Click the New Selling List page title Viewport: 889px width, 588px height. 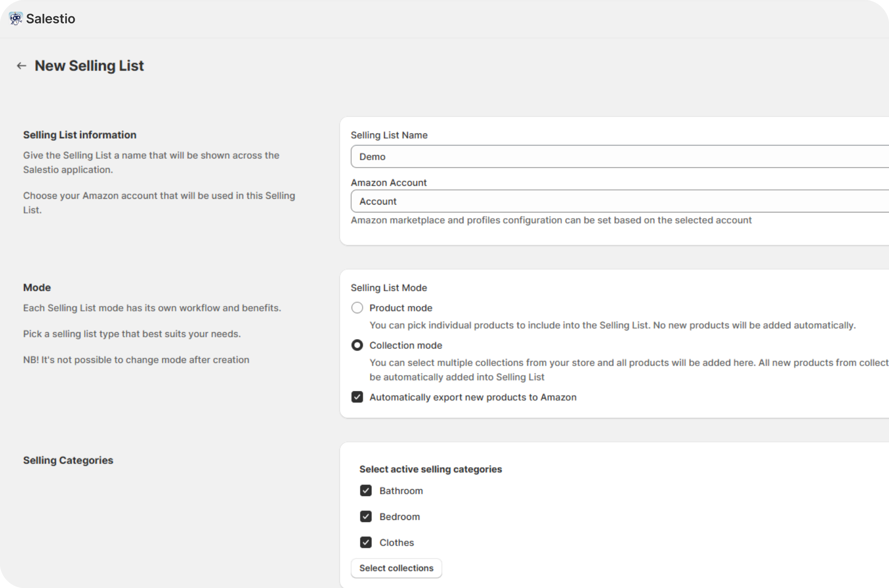coord(89,66)
